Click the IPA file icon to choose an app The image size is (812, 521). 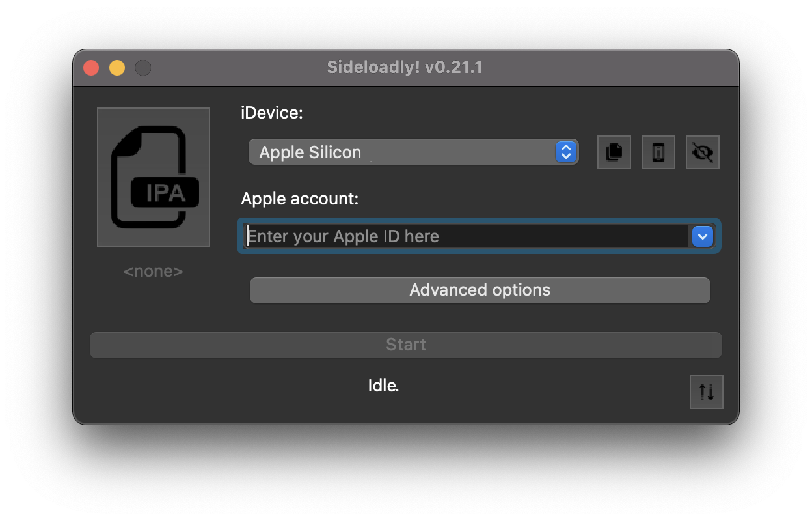pyautogui.click(x=154, y=177)
